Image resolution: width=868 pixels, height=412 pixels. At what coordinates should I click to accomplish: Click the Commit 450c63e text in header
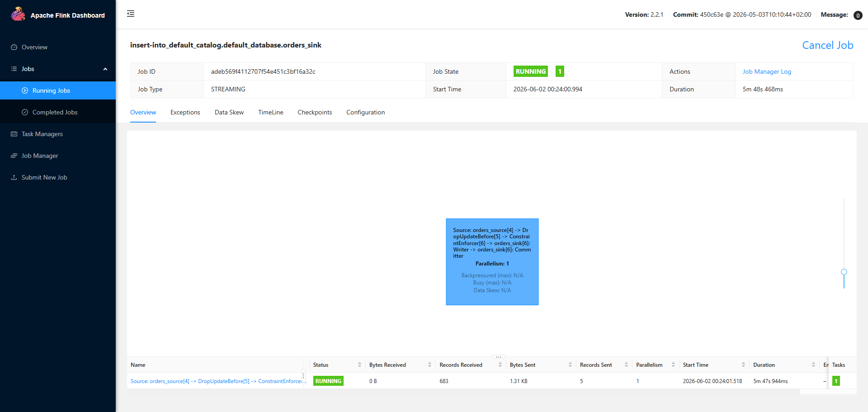(742, 14)
